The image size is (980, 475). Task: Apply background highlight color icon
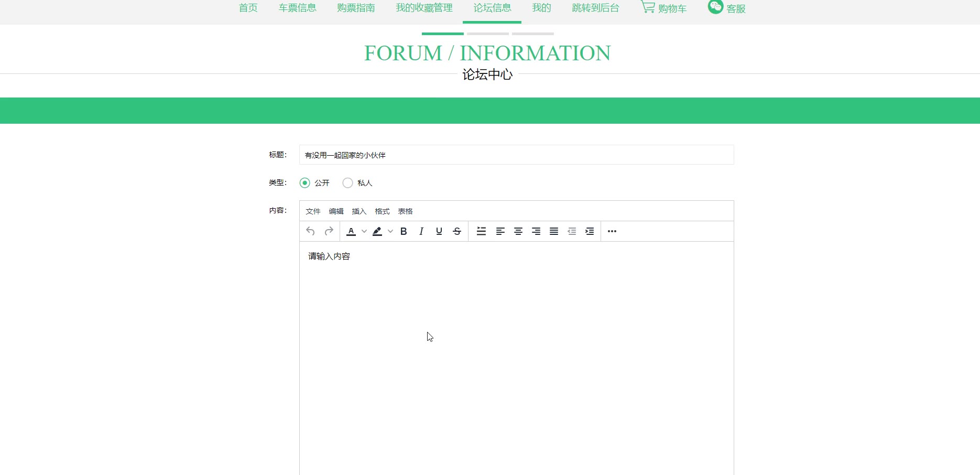pos(377,231)
